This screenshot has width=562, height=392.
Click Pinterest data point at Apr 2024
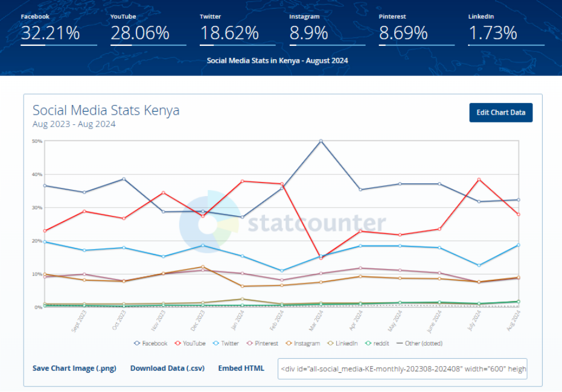(x=360, y=268)
